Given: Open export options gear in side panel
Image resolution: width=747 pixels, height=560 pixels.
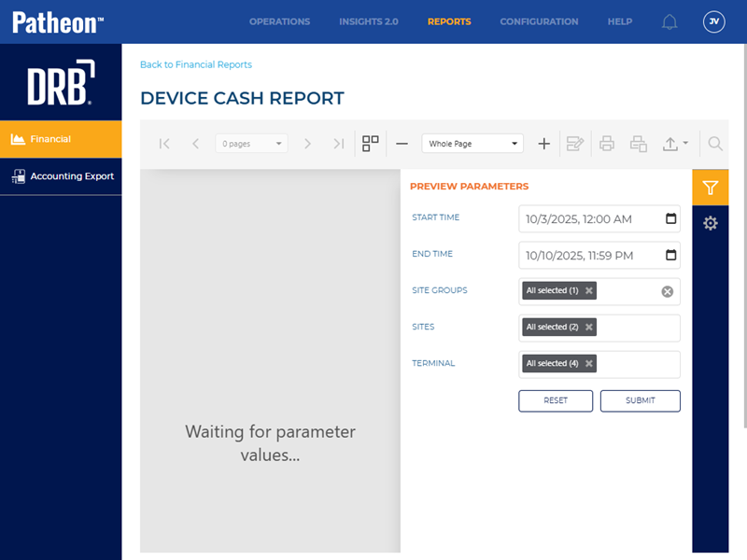Looking at the screenshot, I should click(x=710, y=223).
